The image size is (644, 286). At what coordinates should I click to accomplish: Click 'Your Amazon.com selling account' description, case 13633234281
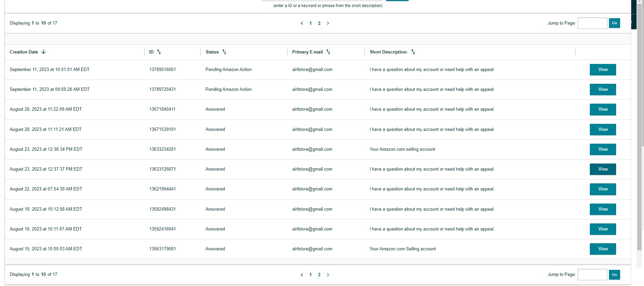coord(402,149)
